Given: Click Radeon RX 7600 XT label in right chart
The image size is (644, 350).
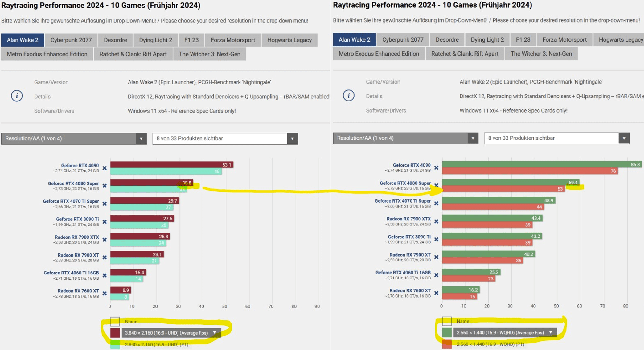Looking at the screenshot, I should [x=410, y=290].
